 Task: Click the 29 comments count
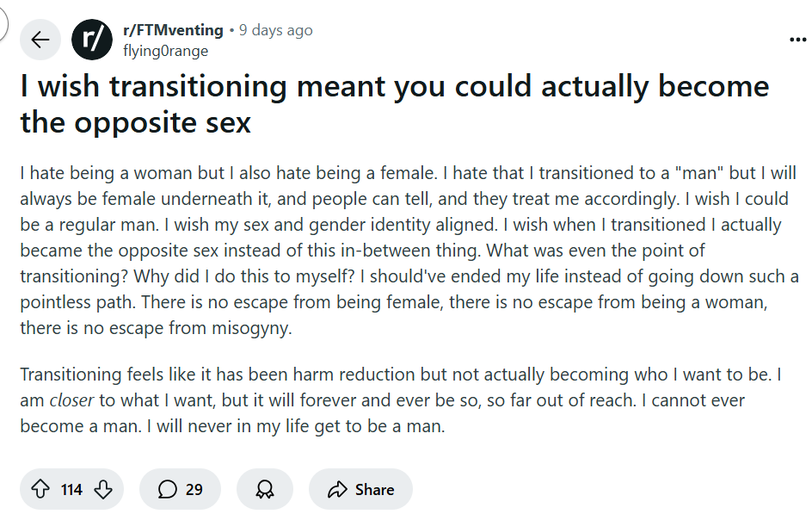194,490
